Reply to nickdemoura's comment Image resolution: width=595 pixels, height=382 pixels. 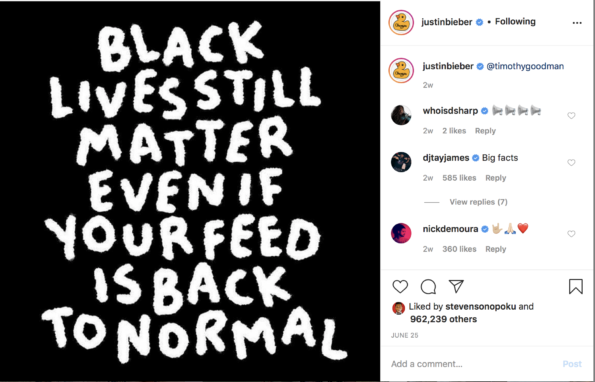(496, 249)
